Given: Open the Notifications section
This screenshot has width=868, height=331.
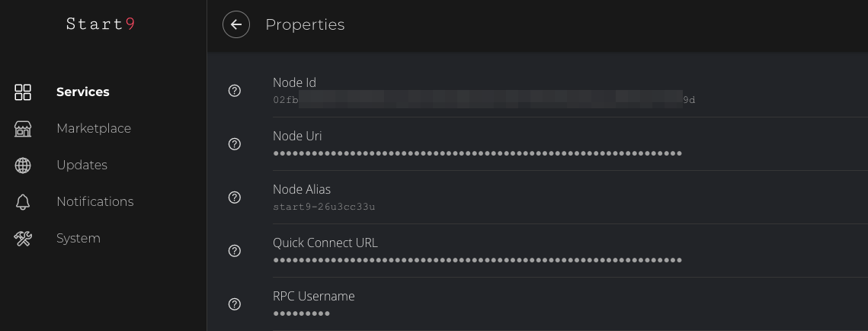Looking at the screenshot, I should click(x=94, y=202).
